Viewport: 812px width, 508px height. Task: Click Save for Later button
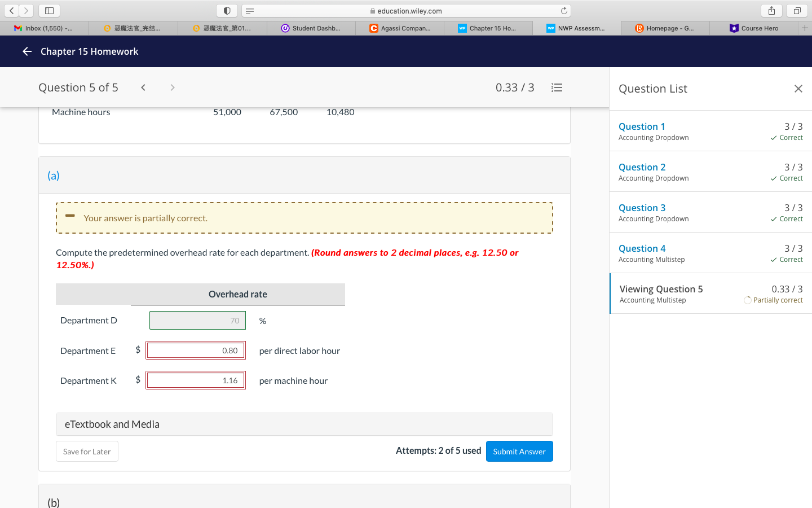pyautogui.click(x=87, y=452)
